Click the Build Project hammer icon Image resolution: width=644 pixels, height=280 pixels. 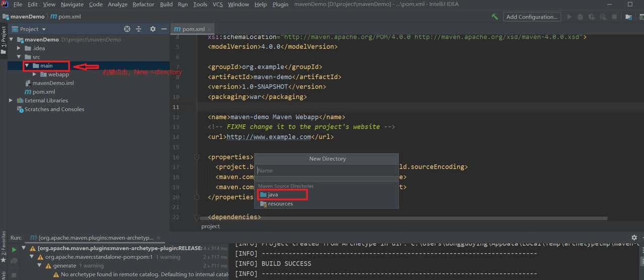tap(495, 17)
